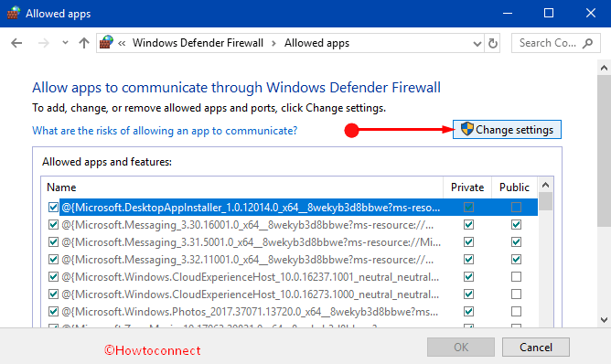Toggle Public checkbox for DesktopAppInstaller
This screenshot has height=364, width=611.
tap(516, 208)
